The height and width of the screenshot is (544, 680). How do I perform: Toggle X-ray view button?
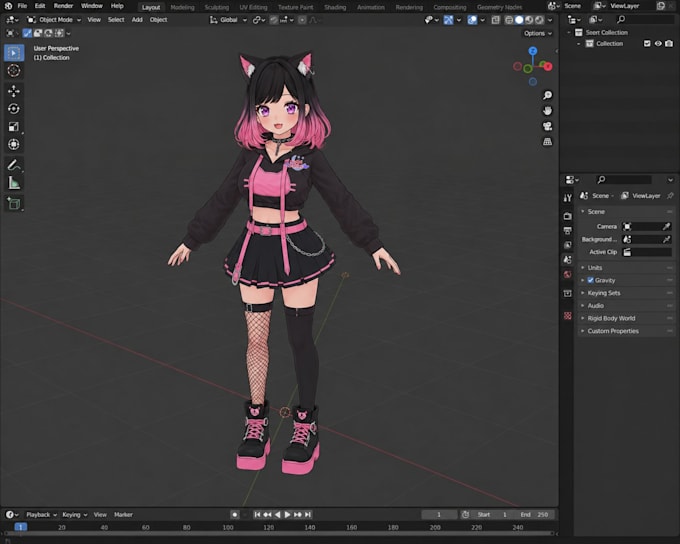[496, 20]
